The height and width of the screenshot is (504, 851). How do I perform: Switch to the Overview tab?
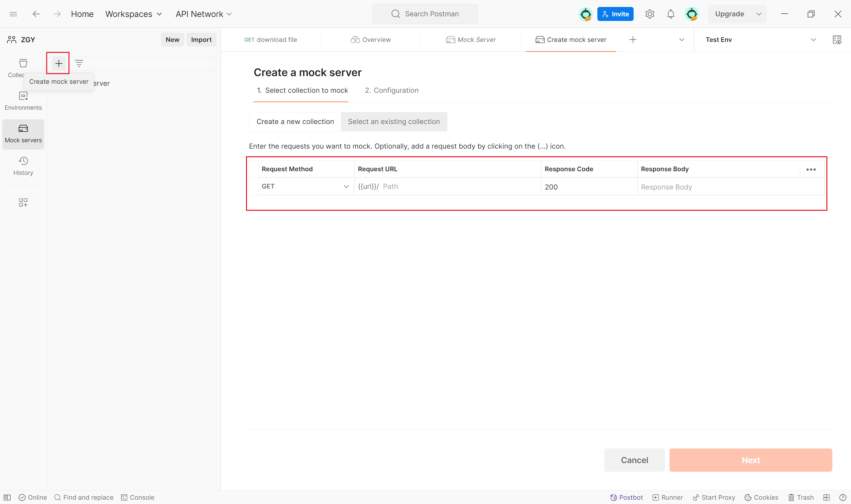click(371, 40)
